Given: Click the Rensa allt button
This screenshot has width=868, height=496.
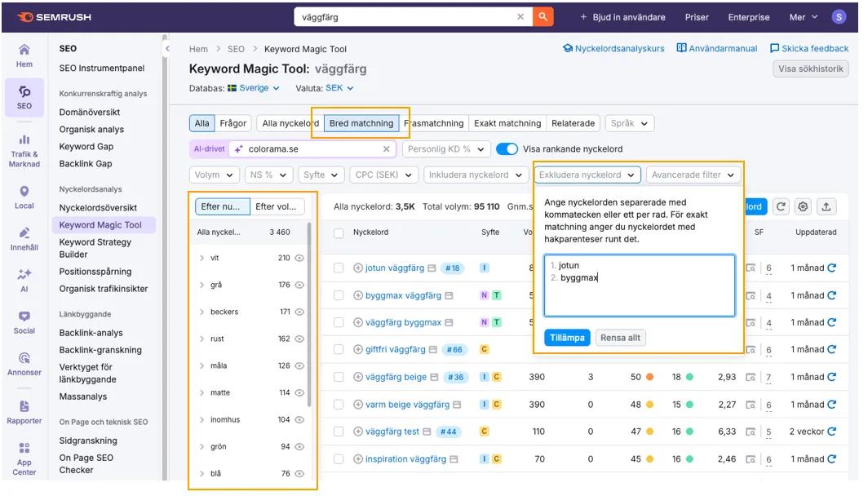Looking at the screenshot, I should click(620, 338).
